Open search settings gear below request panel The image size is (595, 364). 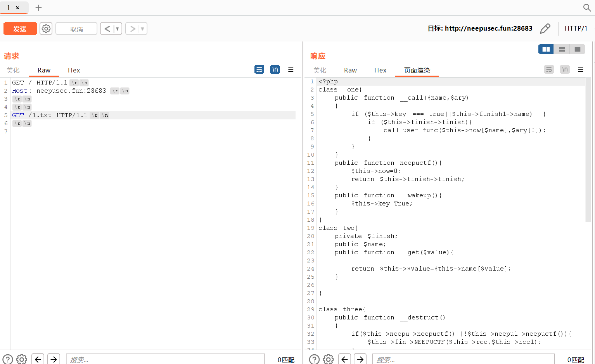click(x=22, y=359)
